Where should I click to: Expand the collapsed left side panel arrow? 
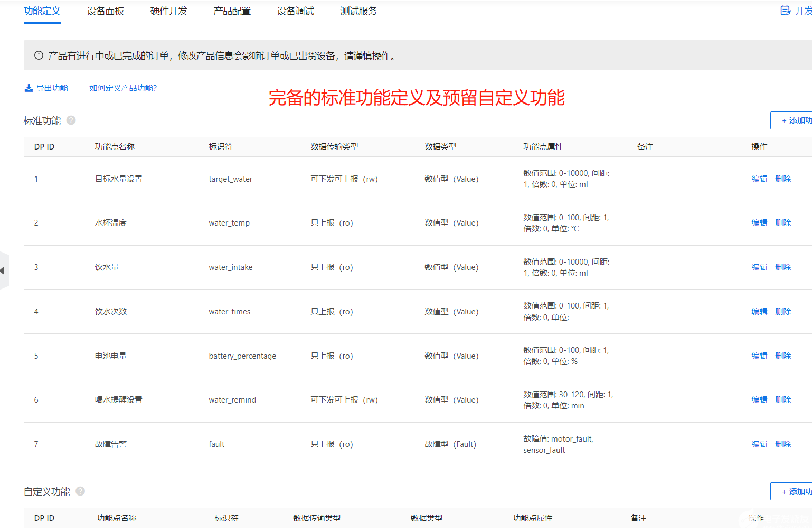(x=3, y=270)
